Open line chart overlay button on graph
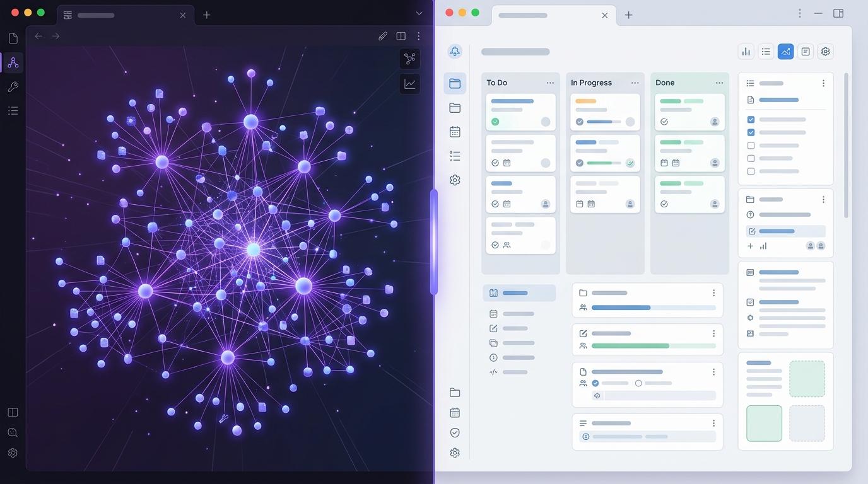868x484 pixels. [410, 84]
